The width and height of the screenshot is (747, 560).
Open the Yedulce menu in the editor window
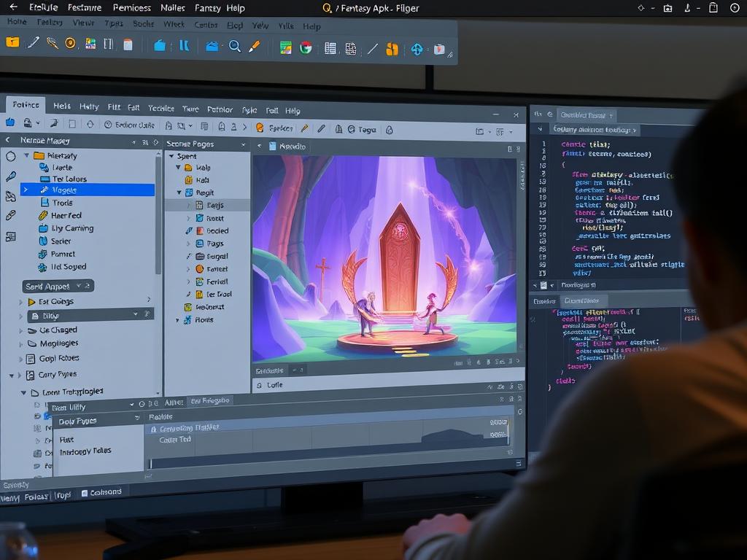click(x=161, y=108)
